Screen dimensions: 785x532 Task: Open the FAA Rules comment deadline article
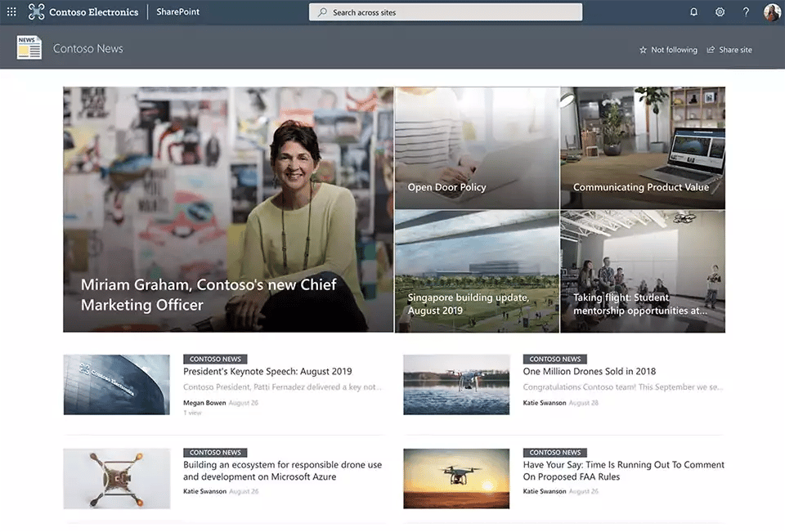624,469
